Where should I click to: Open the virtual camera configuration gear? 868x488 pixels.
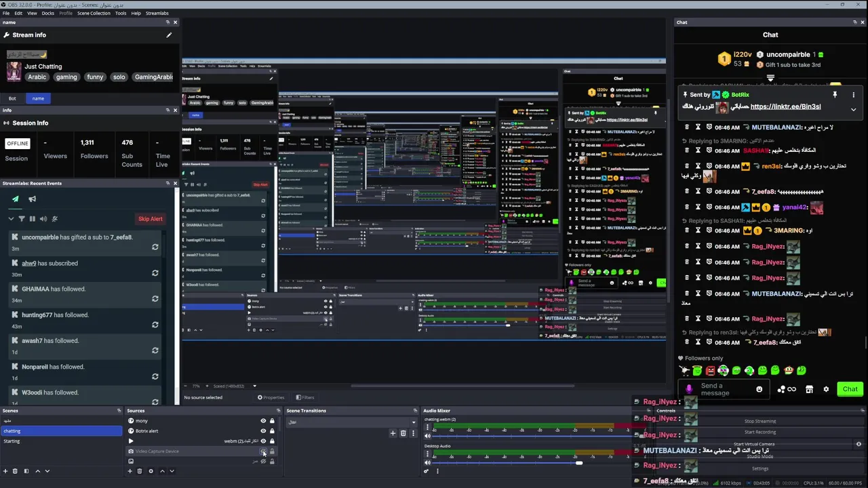(859, 445)
